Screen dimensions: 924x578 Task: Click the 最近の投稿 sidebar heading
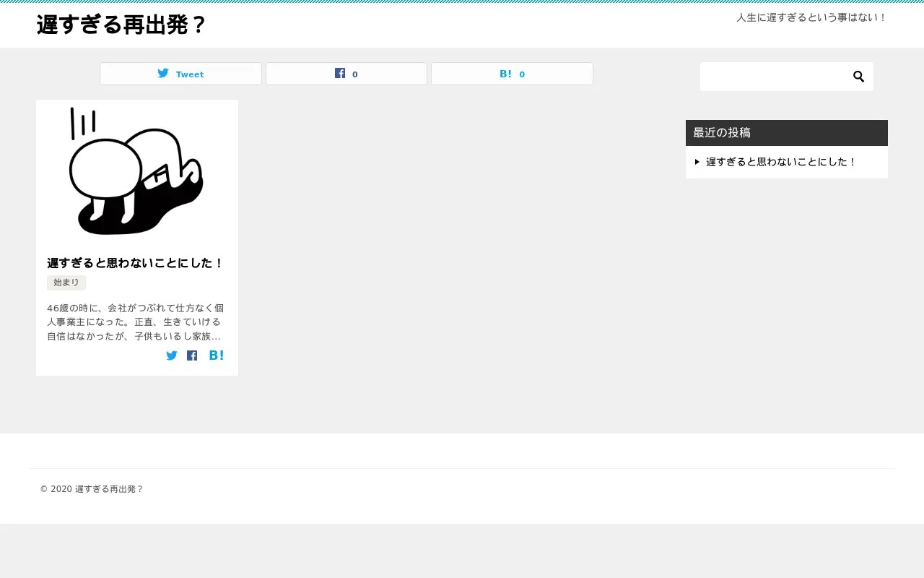pos(787,133)
